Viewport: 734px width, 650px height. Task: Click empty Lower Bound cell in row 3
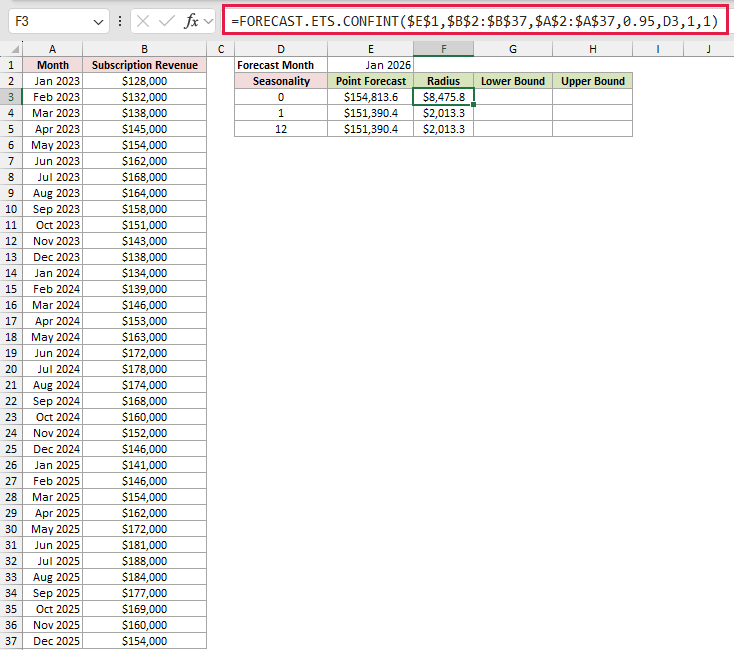(513, 97)
